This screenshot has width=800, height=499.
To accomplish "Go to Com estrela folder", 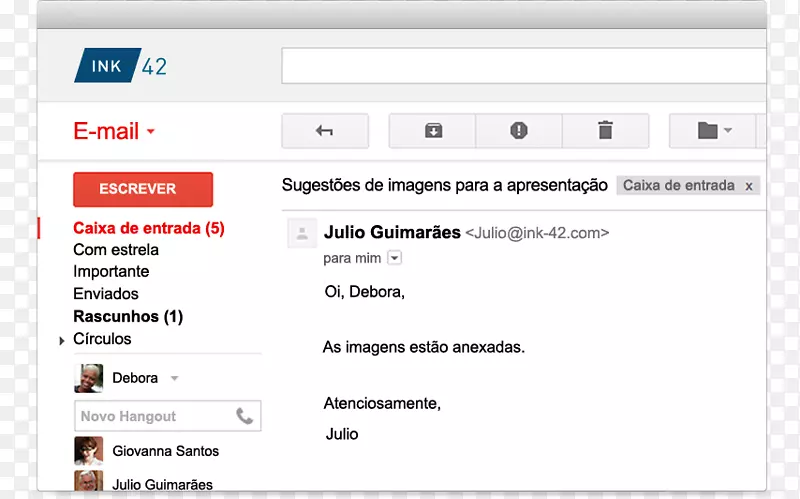I will coord(115,250).
